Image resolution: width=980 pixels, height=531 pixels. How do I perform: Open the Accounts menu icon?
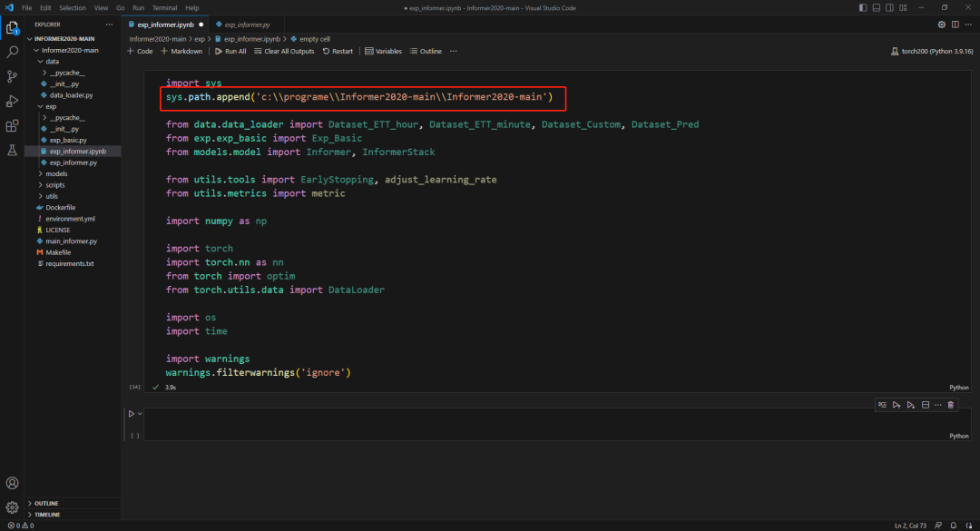12,483
